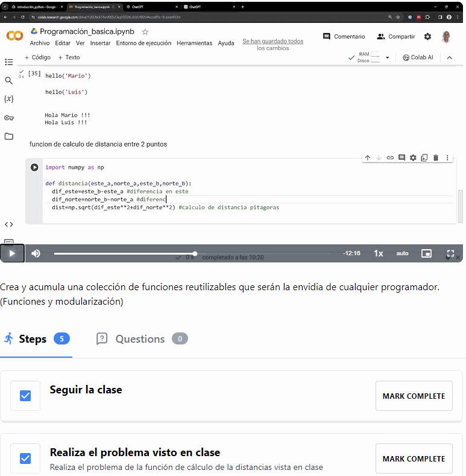Go back in browser history
Viewport: 466px width, 476px height.
click(5, 17)
